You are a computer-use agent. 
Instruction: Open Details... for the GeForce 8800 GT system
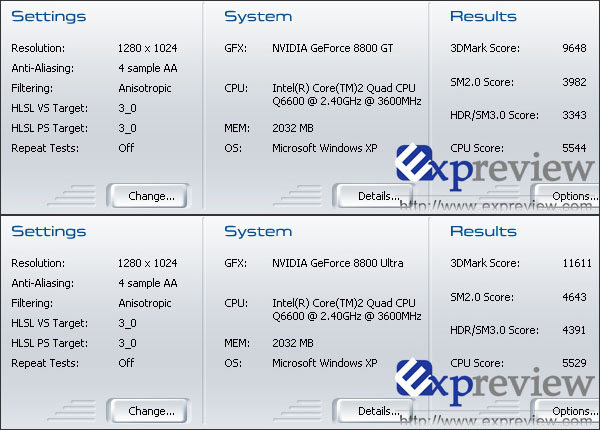click(376, 196)
